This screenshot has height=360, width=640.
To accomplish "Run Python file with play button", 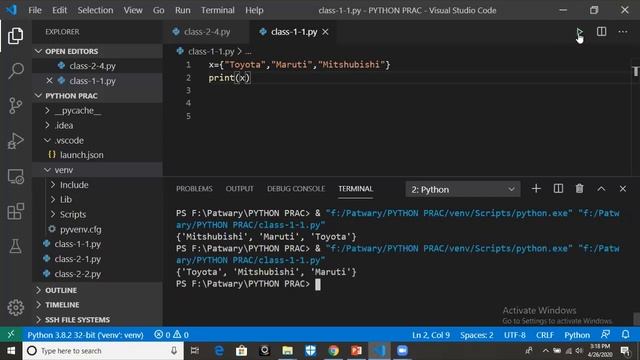I will click(x=579, y=32).
